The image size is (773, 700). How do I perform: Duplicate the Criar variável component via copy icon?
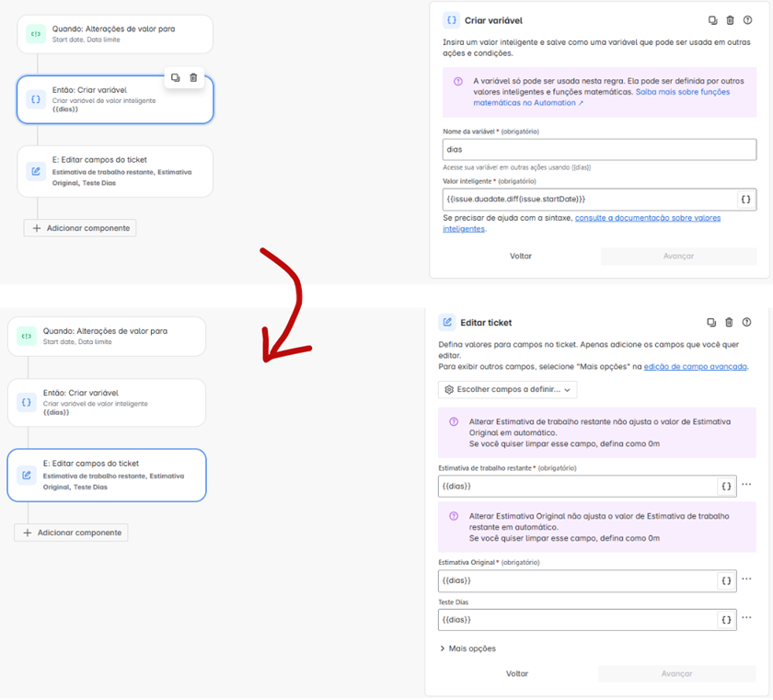710,19
